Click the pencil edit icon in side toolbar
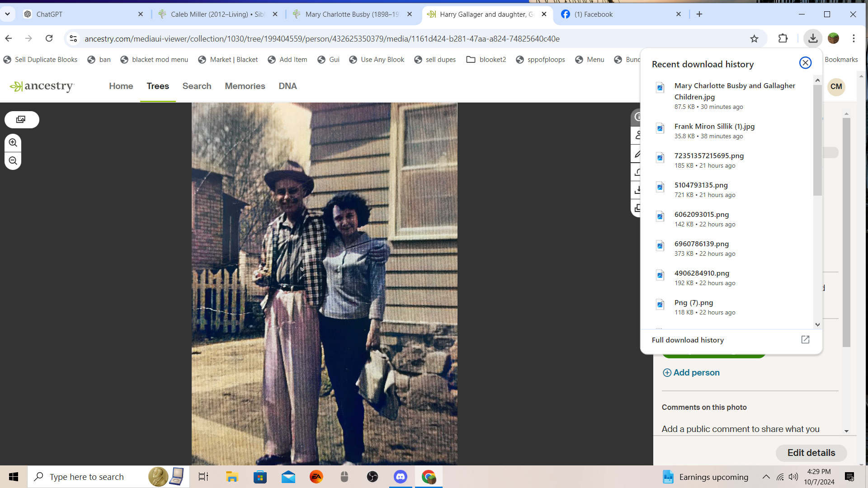The height and width of the screenshot is (488, 868). 637,154
